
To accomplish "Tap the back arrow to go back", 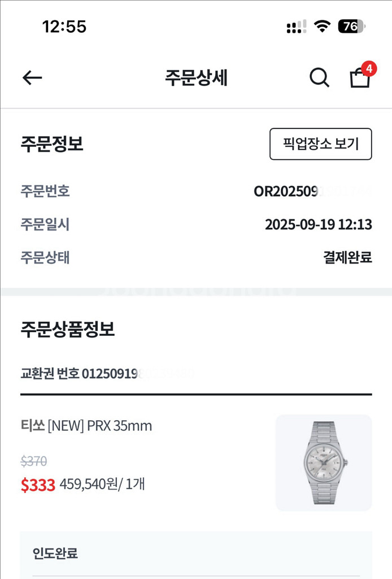I will pyautogui.click(x=32, y=77).
